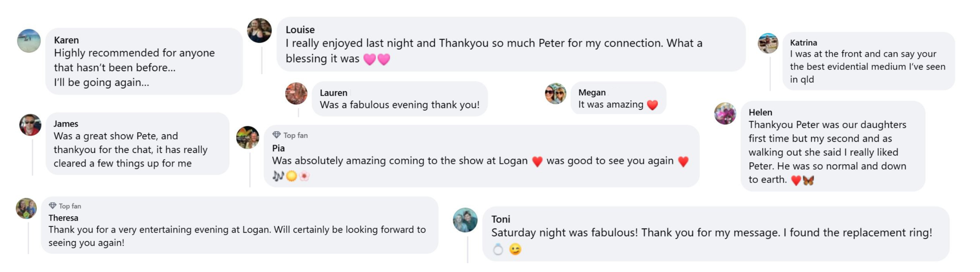This screenshot has width=980, height=272.
Task: Click the ring emoji in Toni's comment
Action: (x=498, y=249)
